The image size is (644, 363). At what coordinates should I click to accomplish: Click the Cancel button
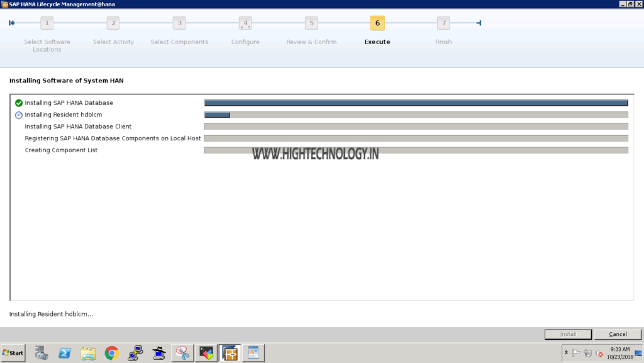click(618, 334)
